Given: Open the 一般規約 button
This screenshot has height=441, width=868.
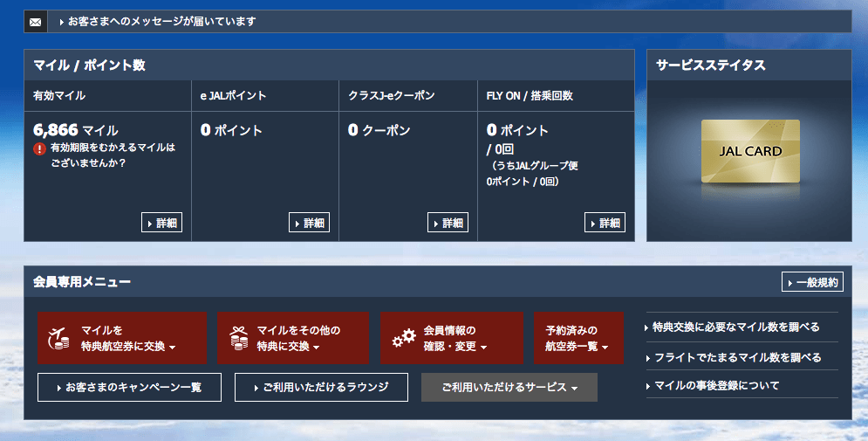Looking at the screenshot, I should click(813, 282).
